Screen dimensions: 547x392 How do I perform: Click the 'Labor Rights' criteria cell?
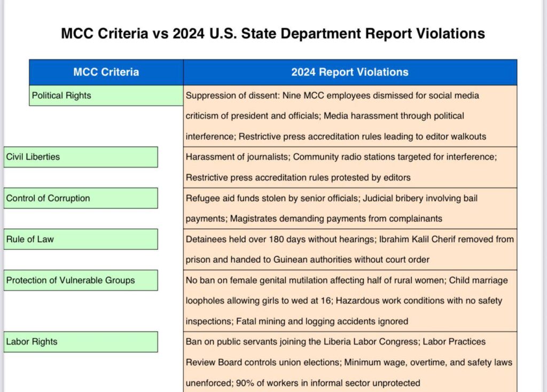[80, 342]
